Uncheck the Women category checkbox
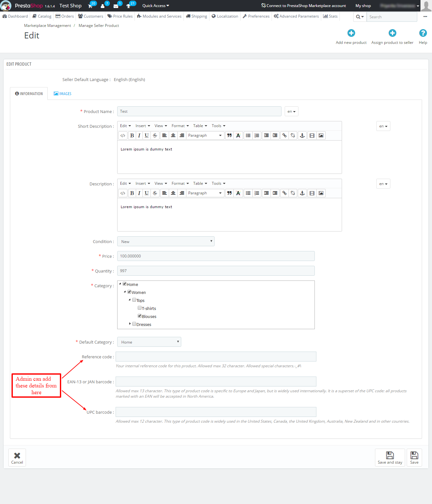This screenshot has width=432, height=504. click(x=129, y=292)
